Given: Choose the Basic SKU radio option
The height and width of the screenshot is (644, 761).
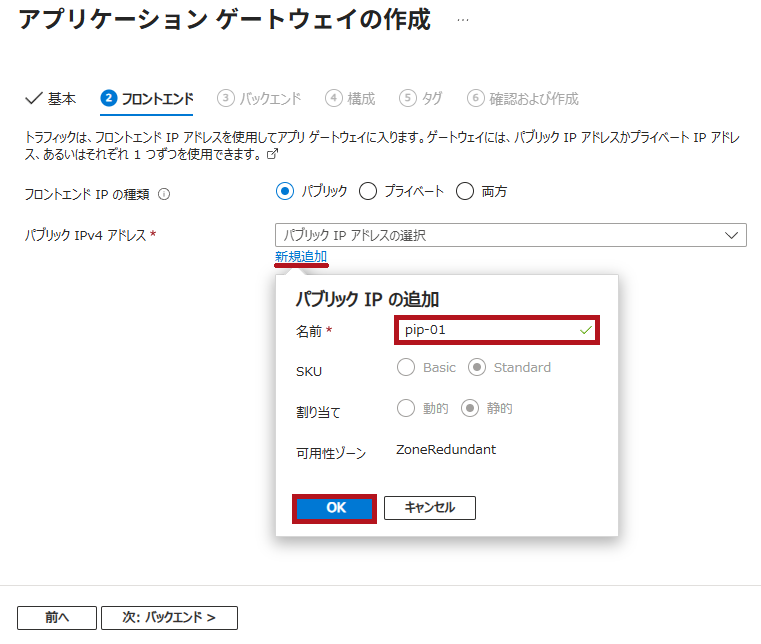Looking at the screenshot, I should point(406,367).
